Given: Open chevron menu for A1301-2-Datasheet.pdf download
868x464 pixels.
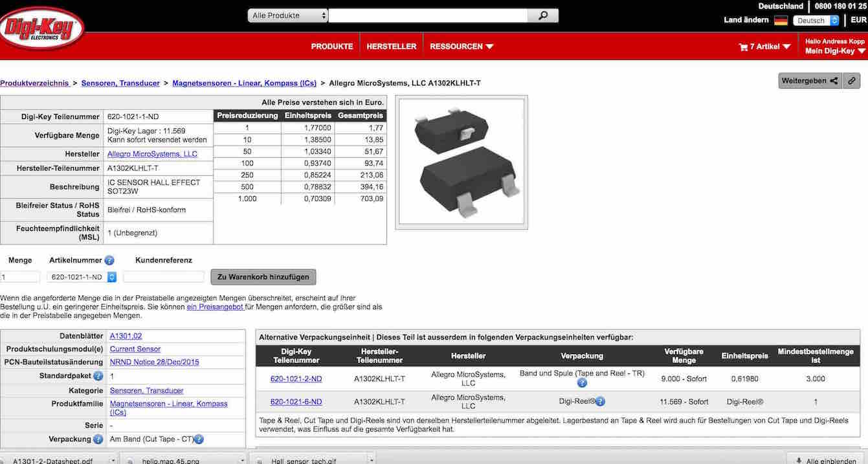Looking at the screenshot, I should click(113, 461).
